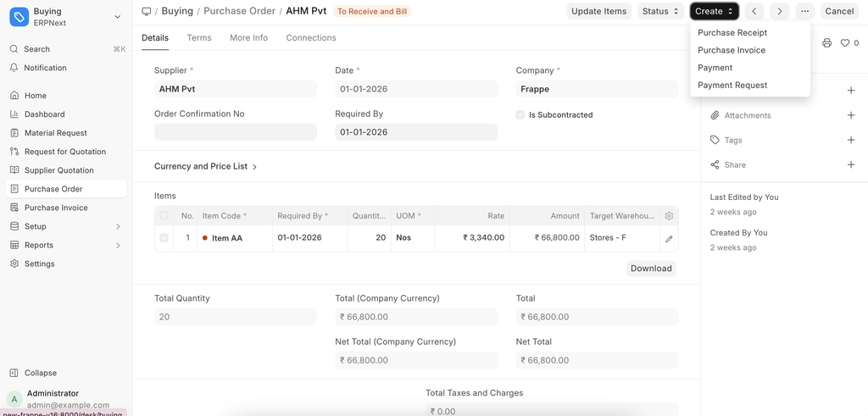Open the three-dot more options menu
The height and width of the screenshot is (416, 868).
pos(804,11)
